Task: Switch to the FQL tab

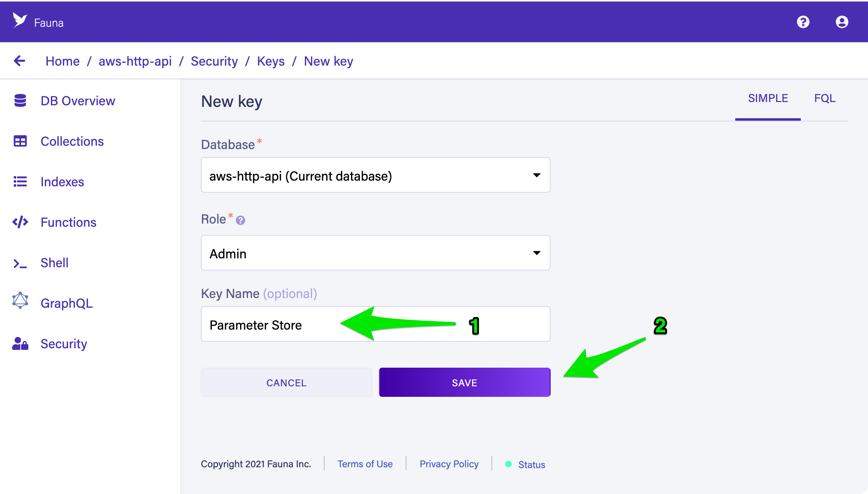Action: [x=825, y=98]
